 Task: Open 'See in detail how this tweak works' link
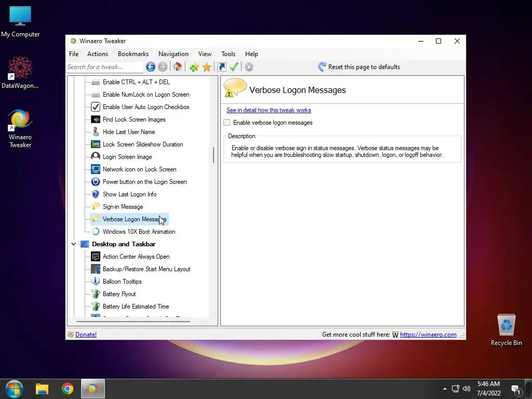[x=269, y=110]
